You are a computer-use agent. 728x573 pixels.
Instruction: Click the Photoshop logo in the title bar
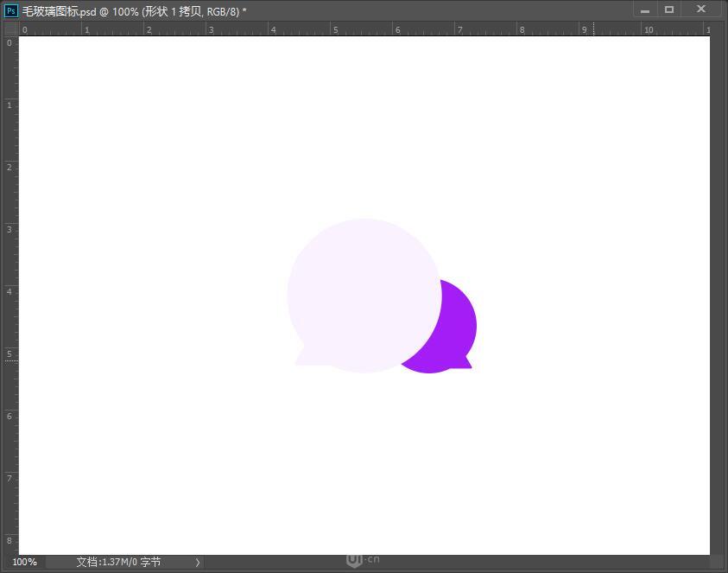(x=9, y=10)
